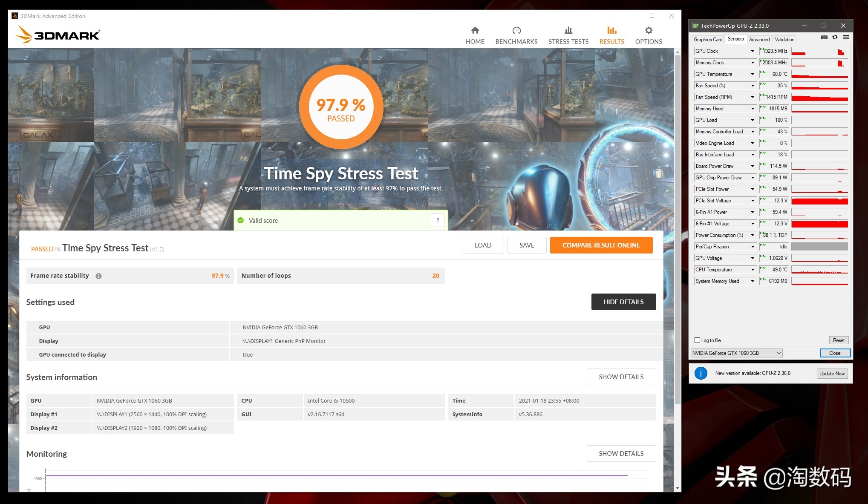Open the Home section in 3DMark
The image size is (868, 504).
pos(475,34)
